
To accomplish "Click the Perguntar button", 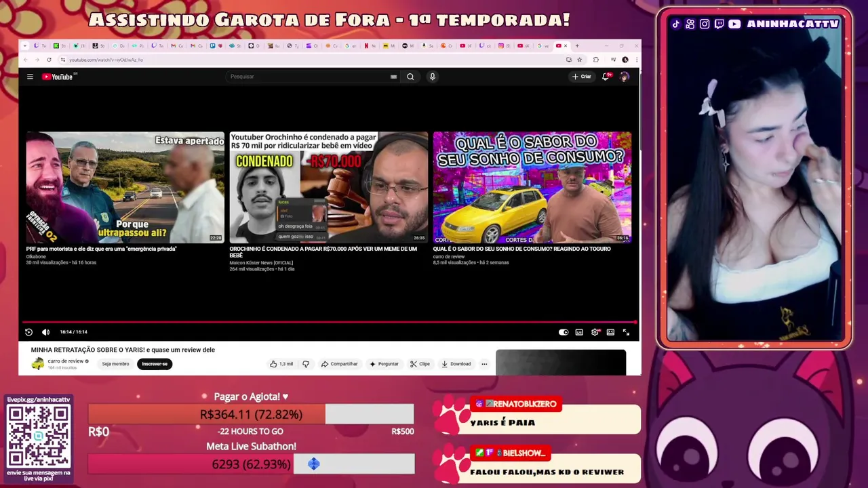I will coord(384,364).
